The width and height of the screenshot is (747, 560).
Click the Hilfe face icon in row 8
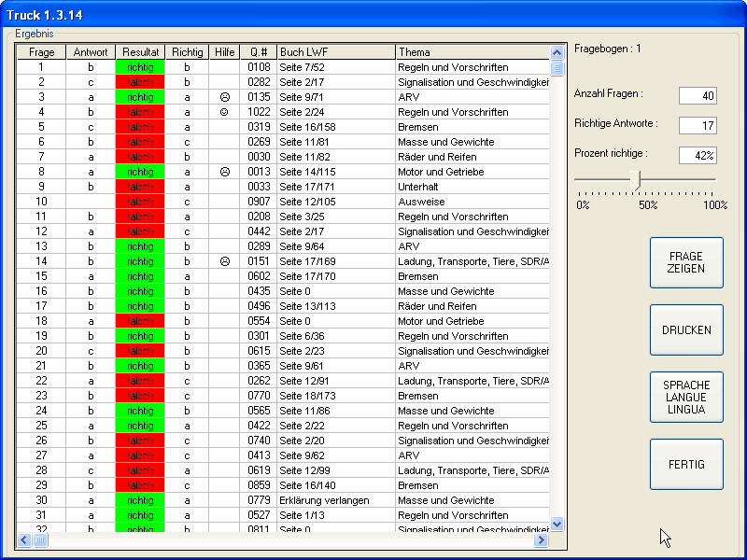(224, 172)
